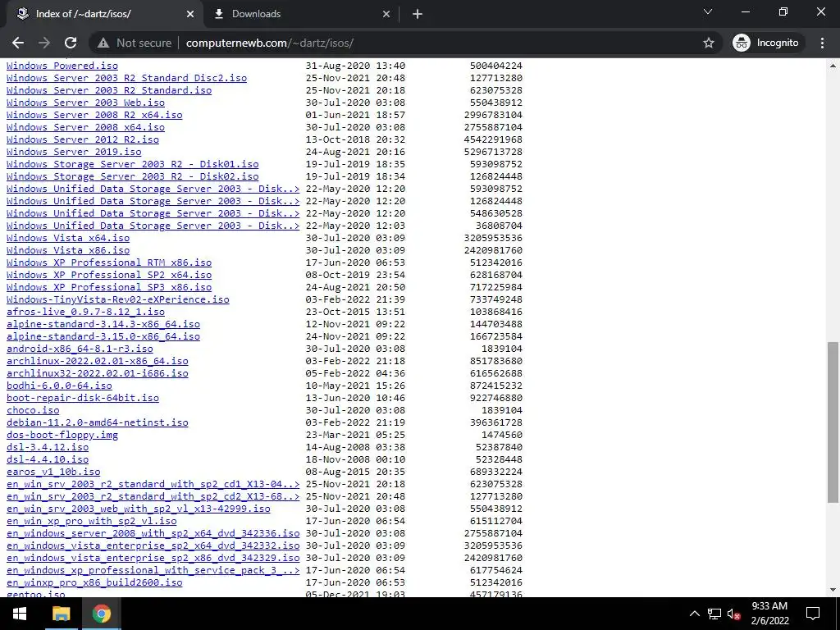Click date 13-Oct-2018 20:32 in listing
This screenshot has width=840, height=630.
[356, 139]
